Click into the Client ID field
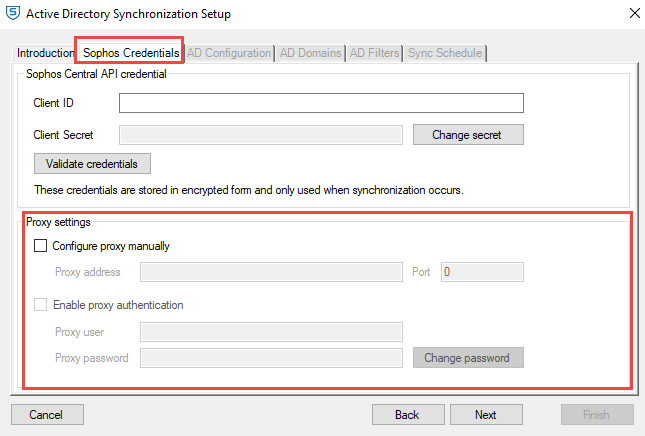 [321, 103]
